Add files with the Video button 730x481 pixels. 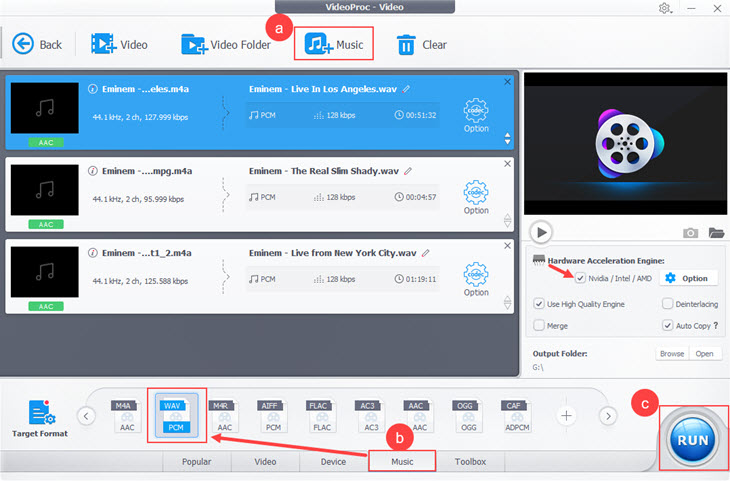point(119,45)
